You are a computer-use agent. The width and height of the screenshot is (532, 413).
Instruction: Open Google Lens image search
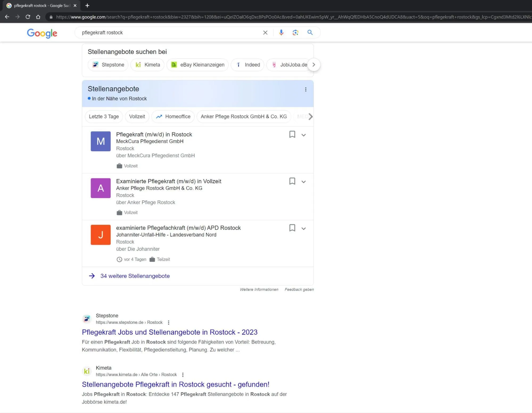pyautogui.click(x=295, y=32)
